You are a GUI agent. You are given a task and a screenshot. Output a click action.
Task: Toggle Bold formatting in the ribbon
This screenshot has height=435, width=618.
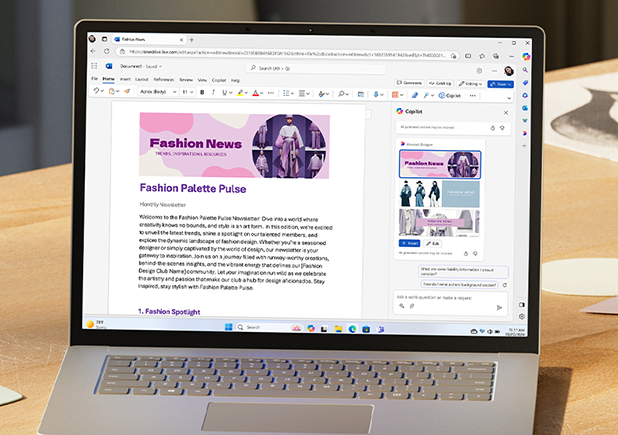201,92
